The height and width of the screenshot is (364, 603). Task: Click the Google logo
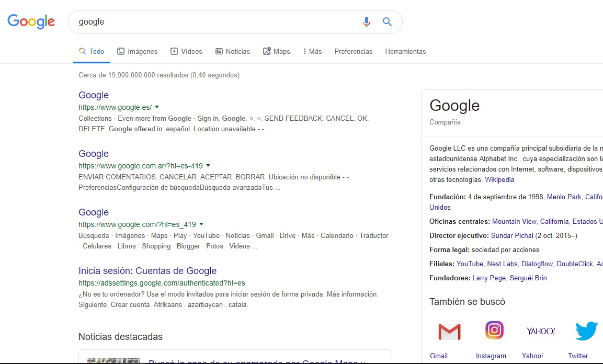tap(31, 21)
